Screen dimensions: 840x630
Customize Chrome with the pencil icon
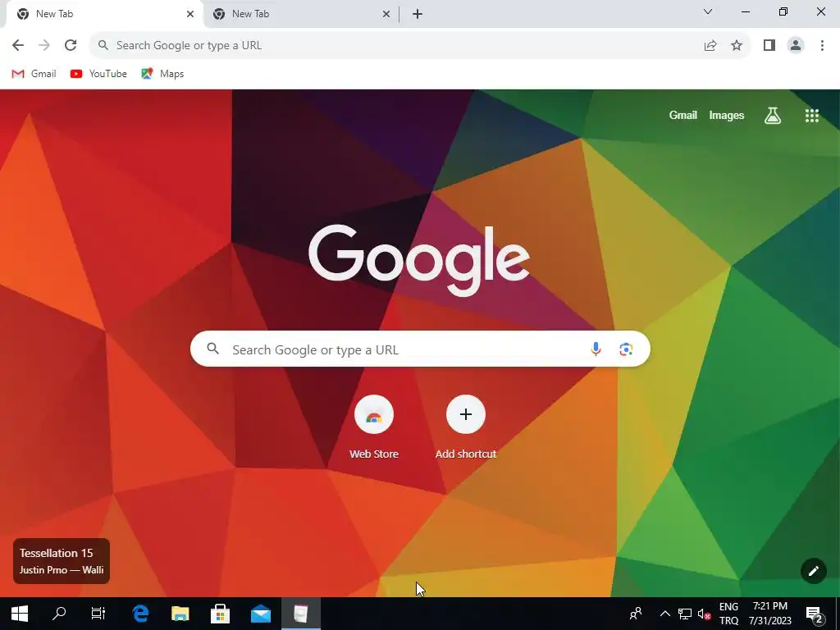pyautogui.click(x=813, y=571)
